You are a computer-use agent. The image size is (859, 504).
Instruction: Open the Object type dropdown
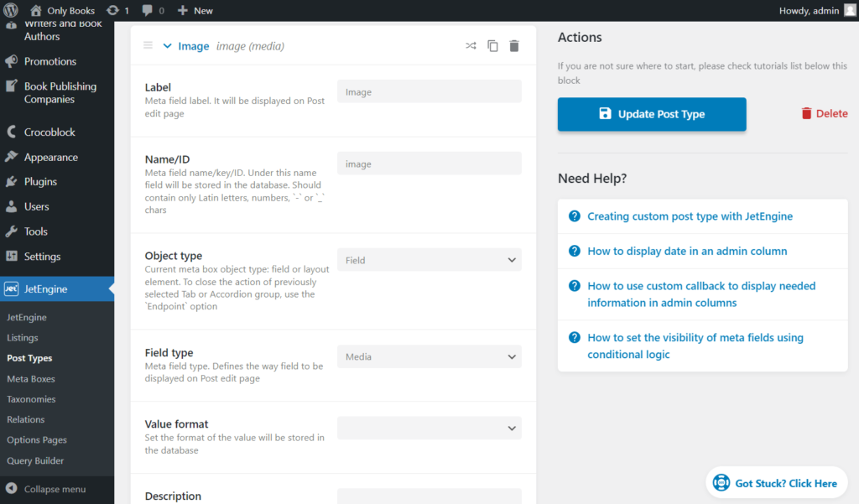click(429, 260)
